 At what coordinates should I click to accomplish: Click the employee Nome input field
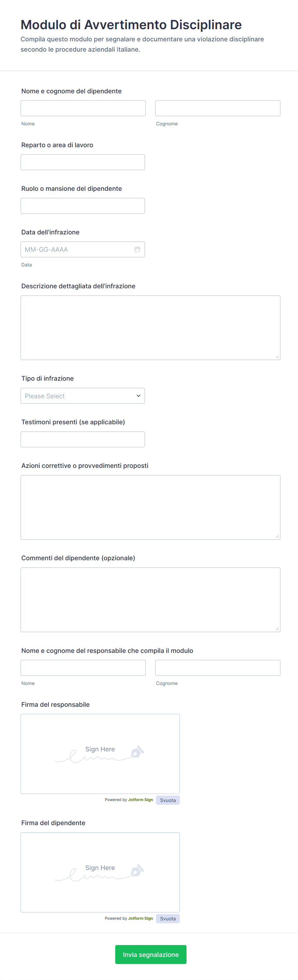[83, 108]
